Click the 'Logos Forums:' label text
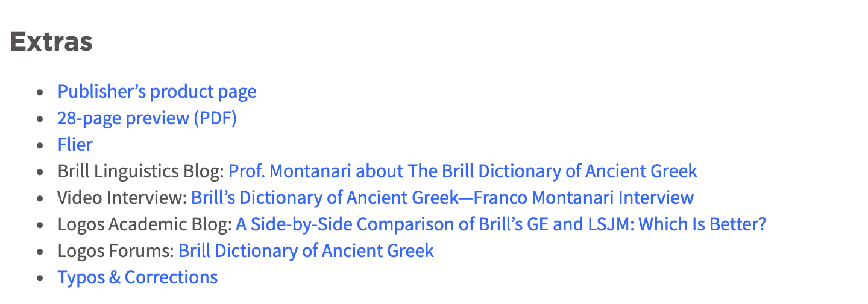Image resolution: width=868 pixels, height=304 pixels. pos(116,251)
